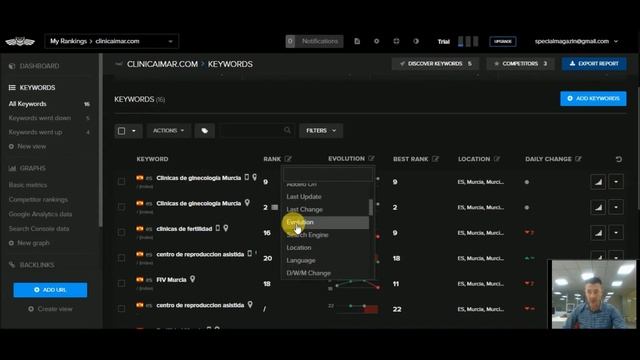Click Create view at sidebar bottom
The image size is (640, 360).
point(51,309)
